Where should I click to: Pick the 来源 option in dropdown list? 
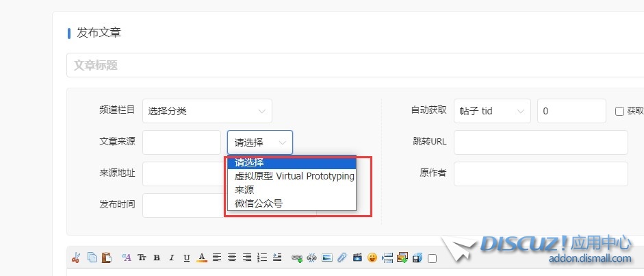tap(244, 190)
